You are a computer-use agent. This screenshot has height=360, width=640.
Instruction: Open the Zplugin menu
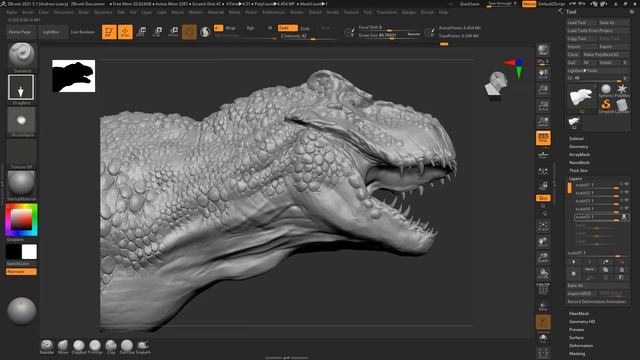coord(409,12)
